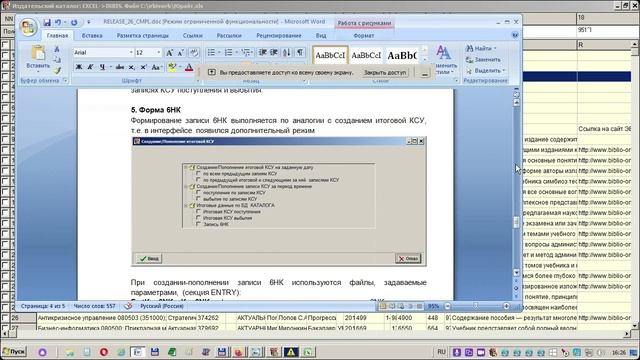This screenshot has width=640, height=360.
Task: Toggle bold (Ж) formatting
Action: (x=79, y=67)
